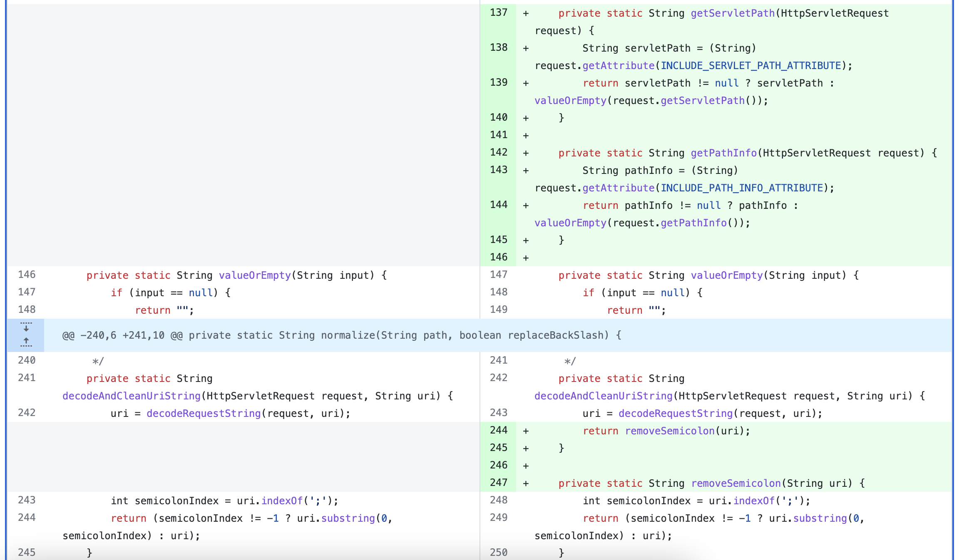Click getPathInfo method name on line 142
Screen dimensions: 959x560
723,153
